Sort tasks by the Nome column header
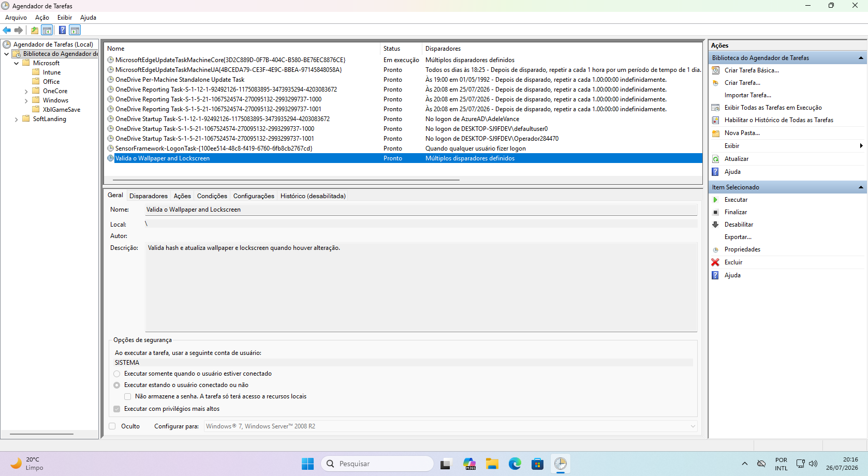 point(242,49)
